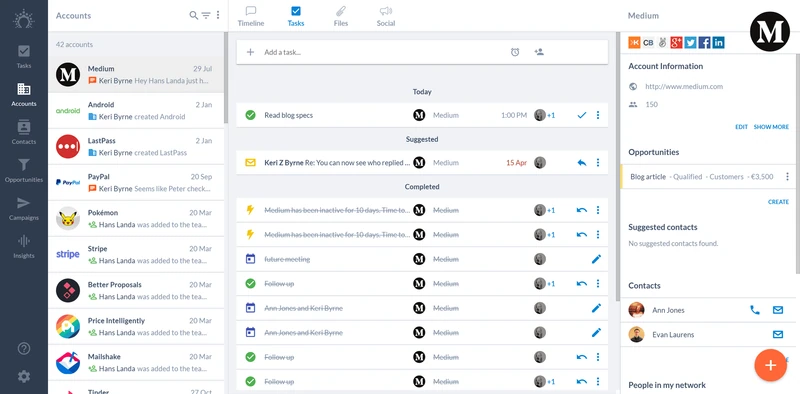Open Campaigns in the left sidebar

[23, 208]
